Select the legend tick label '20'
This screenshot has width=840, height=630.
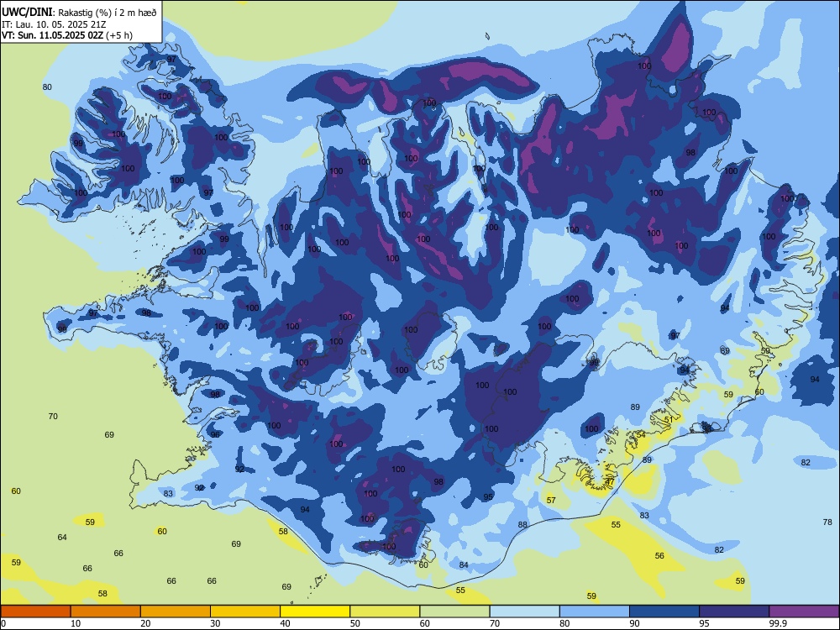pos(145,623)
